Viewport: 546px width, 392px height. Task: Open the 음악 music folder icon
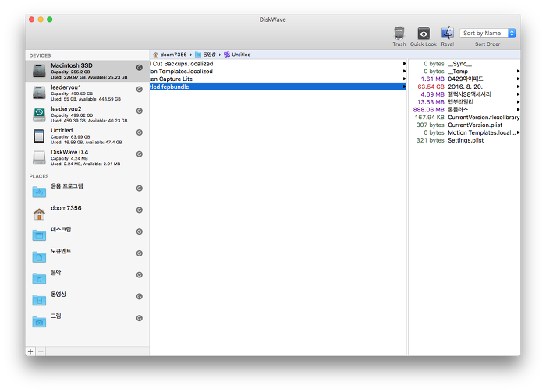tap(39, 278)
